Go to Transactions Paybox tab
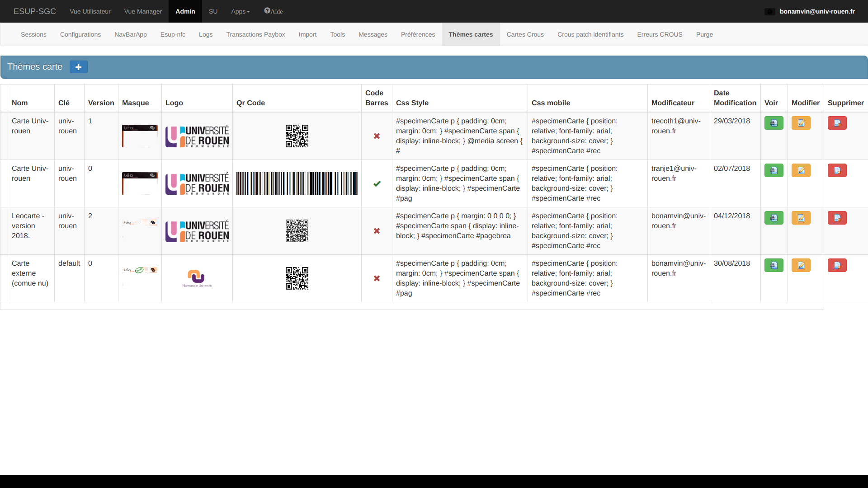This screenshot has width=868, height=488. click(255, 34)
